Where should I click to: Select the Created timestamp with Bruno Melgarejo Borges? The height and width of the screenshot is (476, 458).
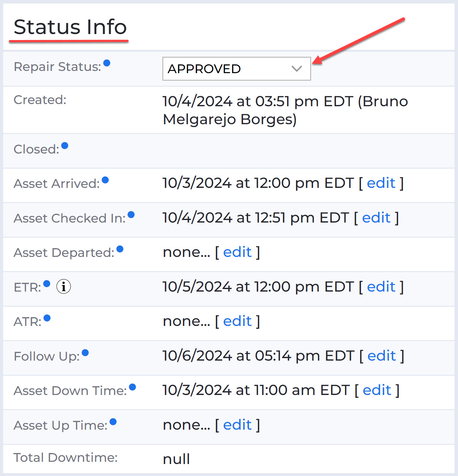285,110
